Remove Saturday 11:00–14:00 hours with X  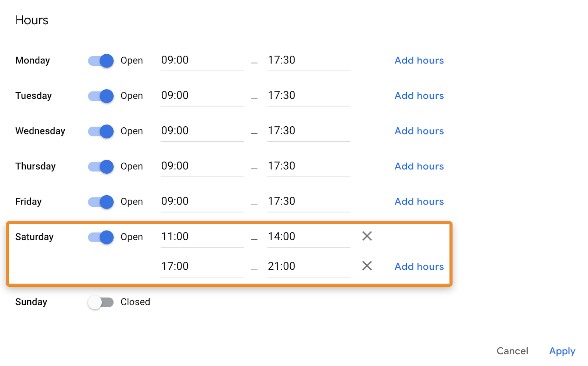pyautogui.click(x=367, y=236)
